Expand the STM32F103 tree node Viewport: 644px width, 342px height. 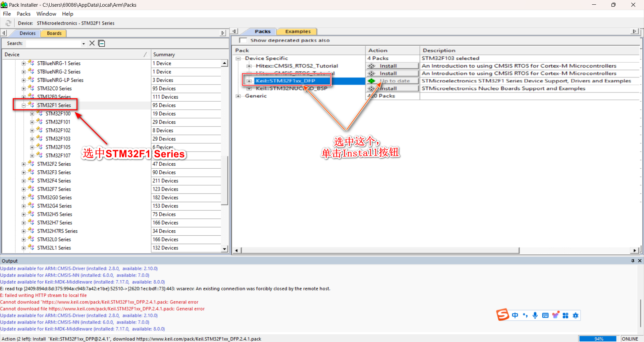click(32, 139)
